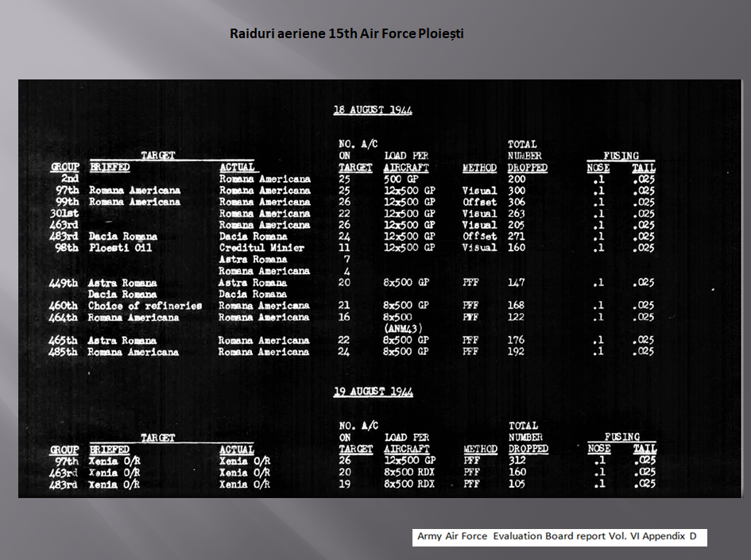Click total dropped value "312" for 19 August

coord(517,460)
